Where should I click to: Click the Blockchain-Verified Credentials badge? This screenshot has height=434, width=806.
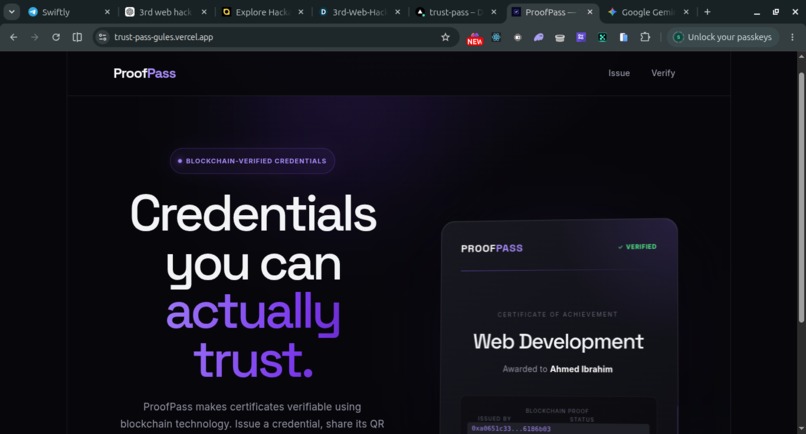(252, 161)
